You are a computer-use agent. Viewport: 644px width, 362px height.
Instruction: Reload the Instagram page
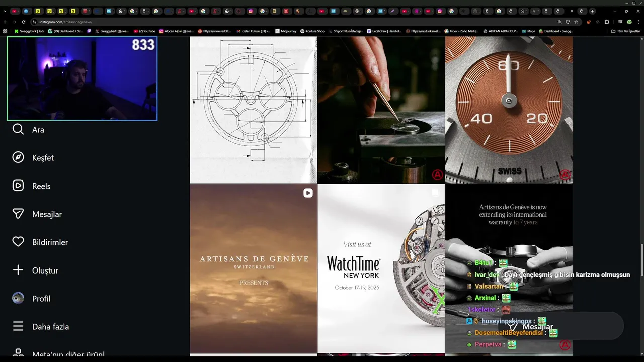point(24,22)
